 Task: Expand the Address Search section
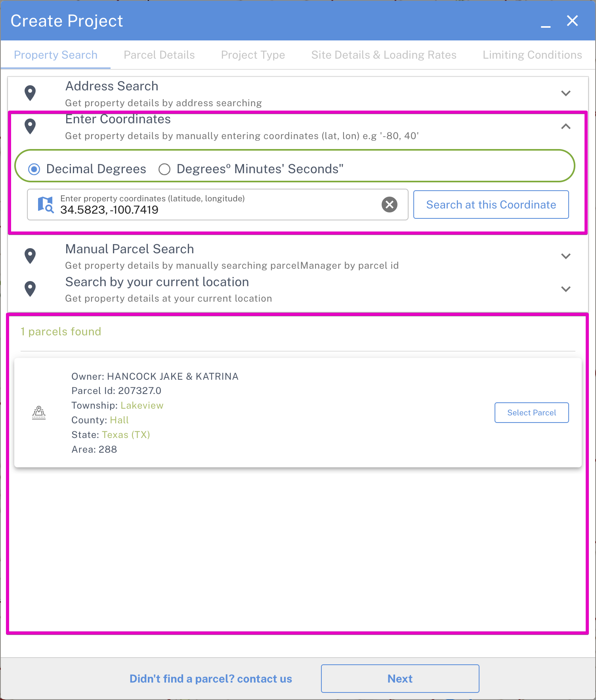click(x=565, y=93)
